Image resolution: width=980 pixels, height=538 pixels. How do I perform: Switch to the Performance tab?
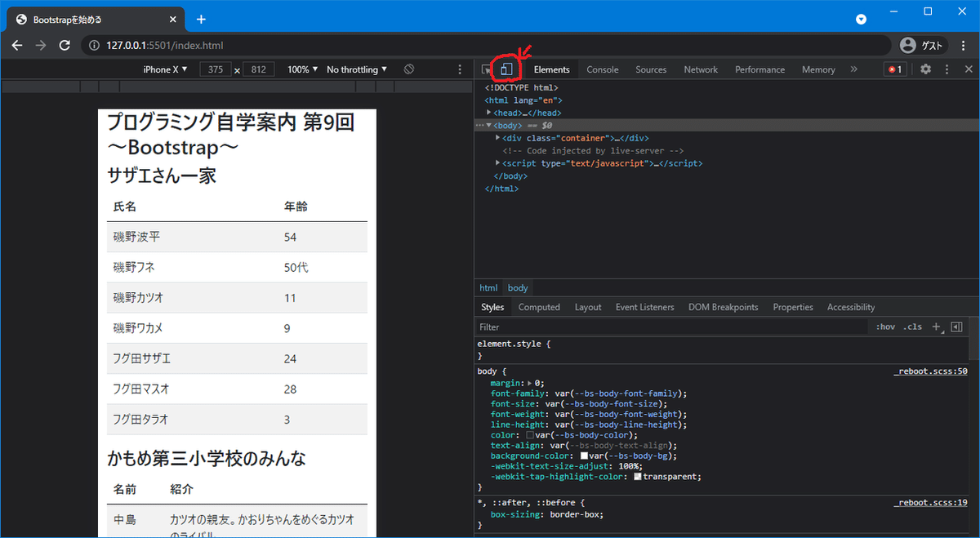pos(759,69)
